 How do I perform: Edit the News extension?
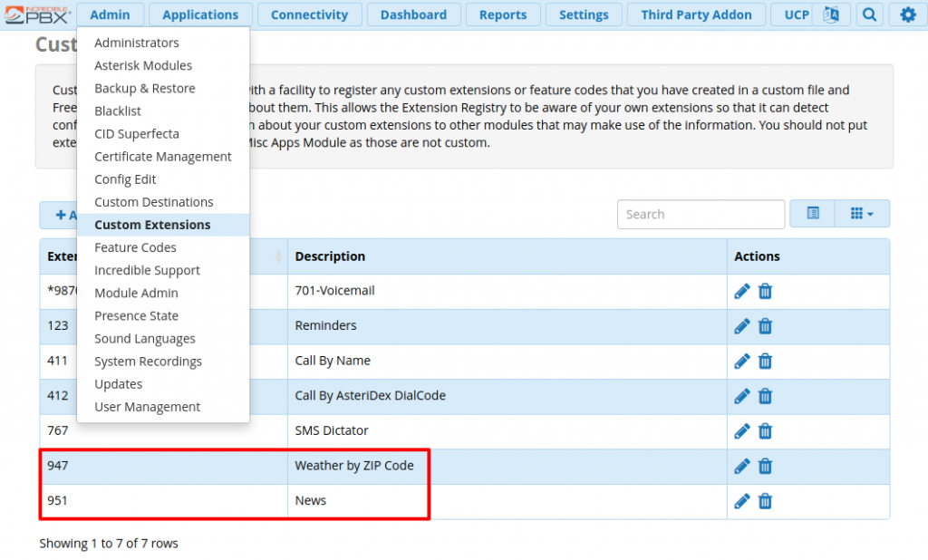pyautogui.click(x=741, y=501)
